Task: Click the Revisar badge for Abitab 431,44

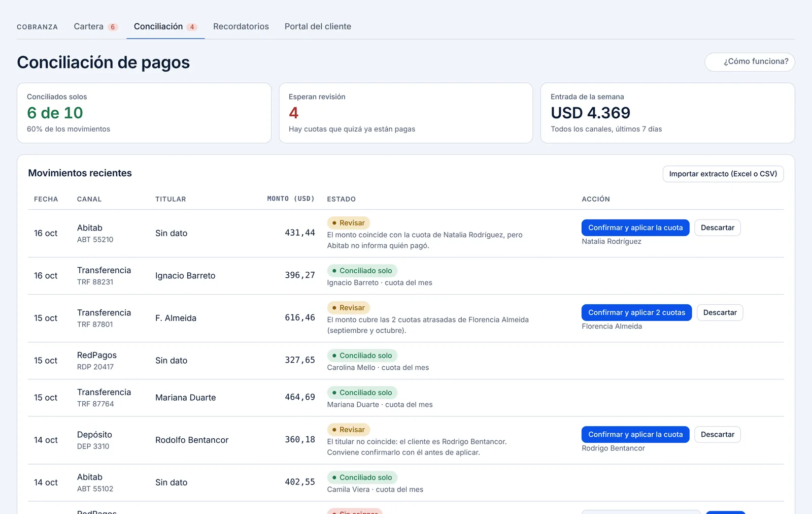Action: [x=349, y=223]
